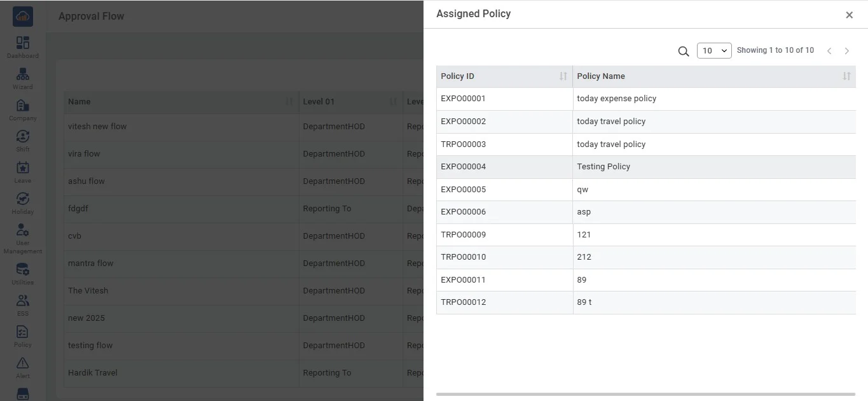Open the Alert warning icon
Image resolution: width=868 pixels, height=401 pixels.
(x=23, y=363)
